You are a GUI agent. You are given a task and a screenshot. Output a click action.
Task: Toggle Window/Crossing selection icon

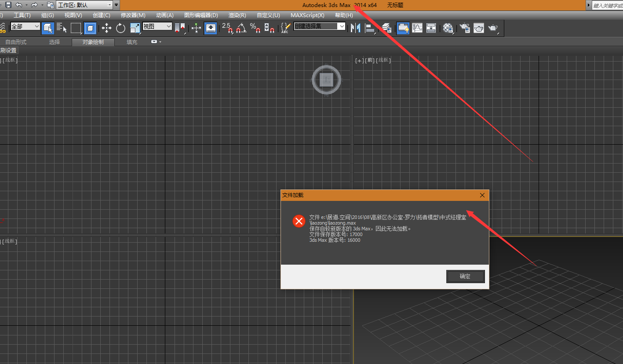click(x=90, y=28)
